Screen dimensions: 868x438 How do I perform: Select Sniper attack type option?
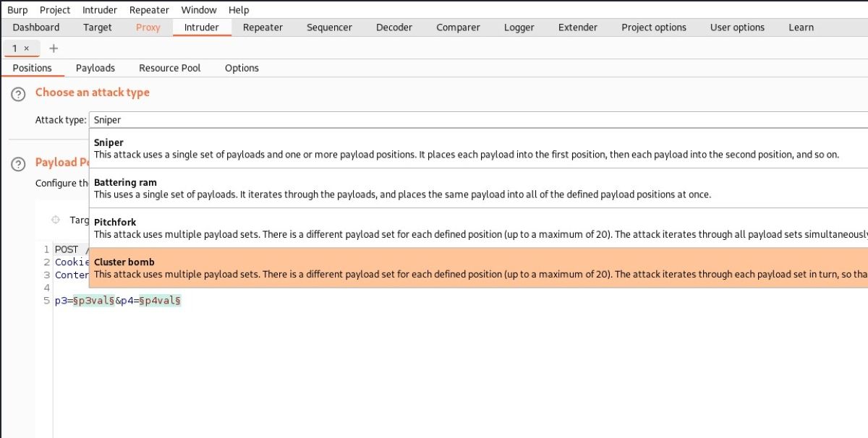click(x=478, y=149)
